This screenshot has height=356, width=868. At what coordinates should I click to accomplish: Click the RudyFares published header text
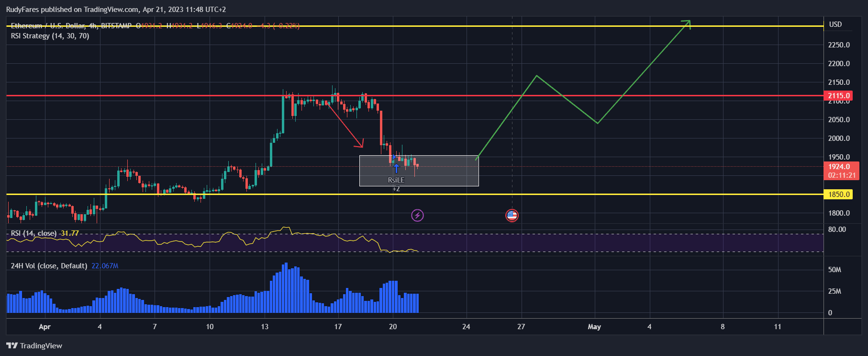[x=116, y=9]
